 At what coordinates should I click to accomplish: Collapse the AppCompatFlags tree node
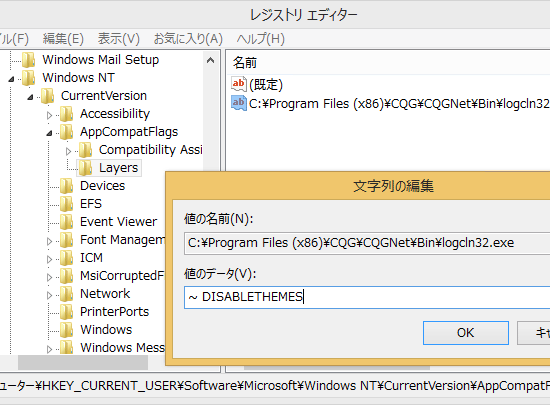click(x=49, y=133)
